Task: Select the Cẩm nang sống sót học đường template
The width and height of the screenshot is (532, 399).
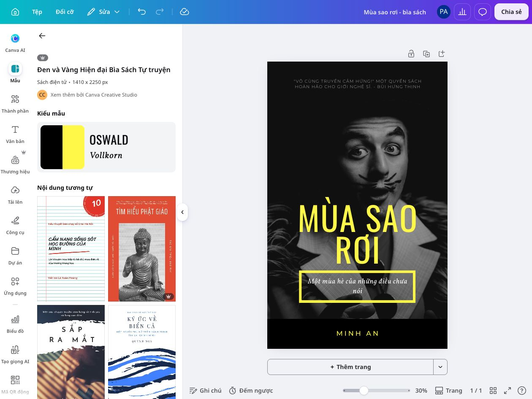Action: tap(71, 249)
